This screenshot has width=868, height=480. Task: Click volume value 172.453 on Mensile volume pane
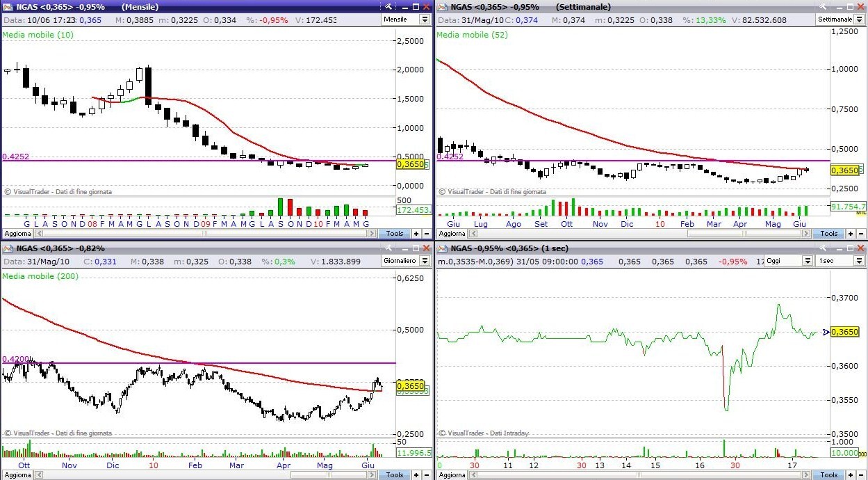tap(413, 209)
